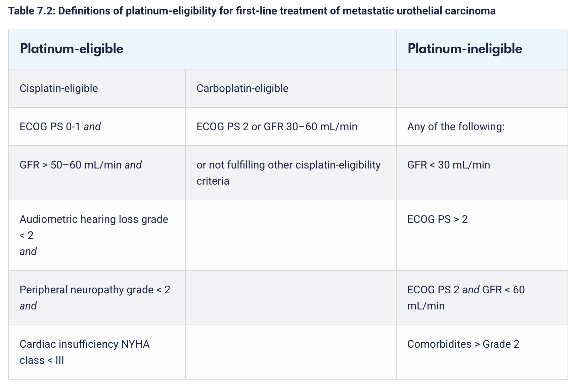The width and height of the screenshot is (581, 392).
Task: Click the empty cell beside Carboplatin-eligible
Action: pyautogui.click(x=482, y=89)
